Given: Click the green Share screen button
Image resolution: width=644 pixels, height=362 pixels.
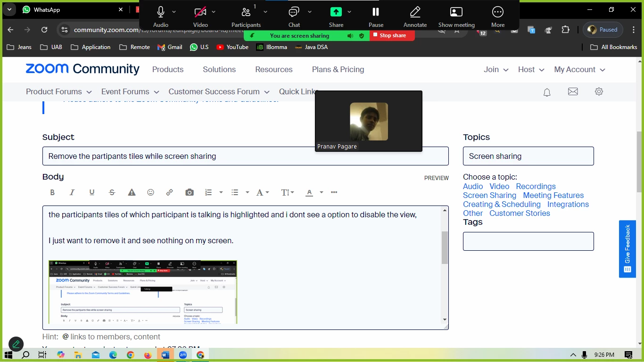Looking at the screenshot, I should tap(336, 16).
